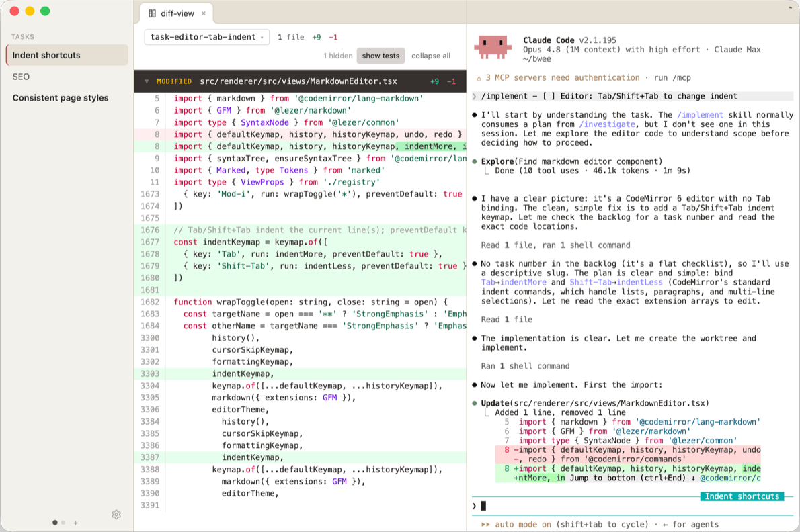Click the plus icon to add page
This screenshot has width=800, height=532.
click(x=75, y=523)
